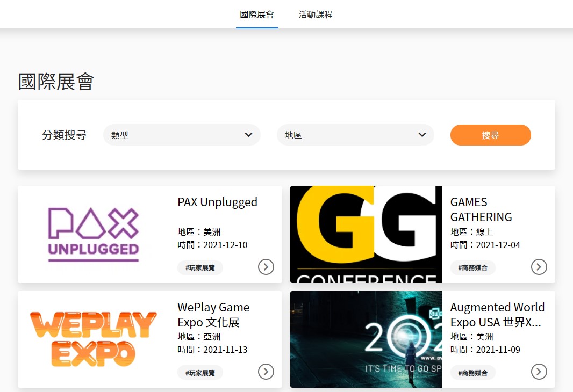Image resolution: width=573 pixels, height=392 pixels.
Task: Select #玩家展覽 tag on WePlay card
Action: (x=200, y=373)
